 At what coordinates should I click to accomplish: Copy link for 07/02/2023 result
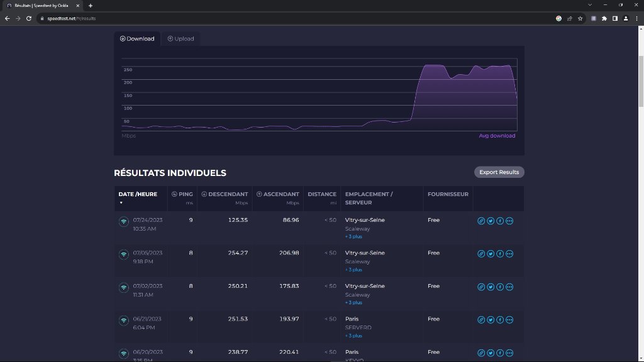481,287
